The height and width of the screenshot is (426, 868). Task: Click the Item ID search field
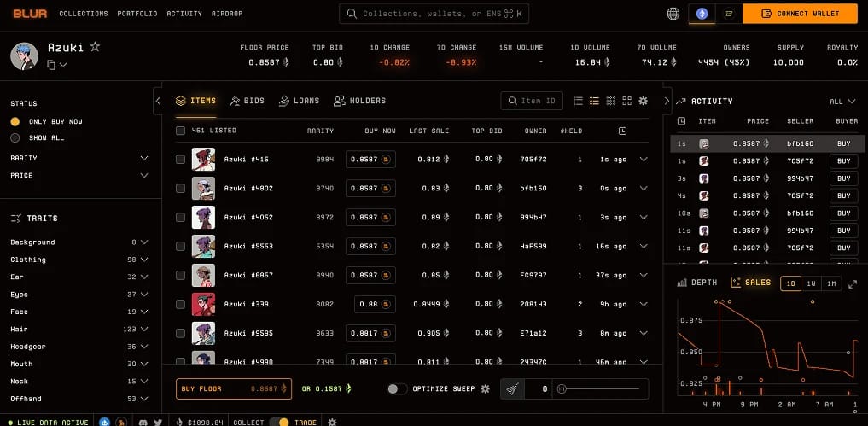click(x=532, y=101)
